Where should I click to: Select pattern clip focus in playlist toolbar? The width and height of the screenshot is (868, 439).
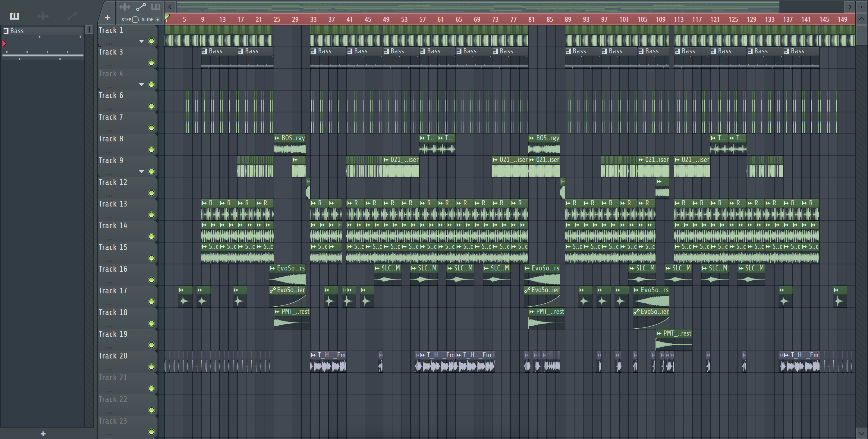(x=156, y=7)
